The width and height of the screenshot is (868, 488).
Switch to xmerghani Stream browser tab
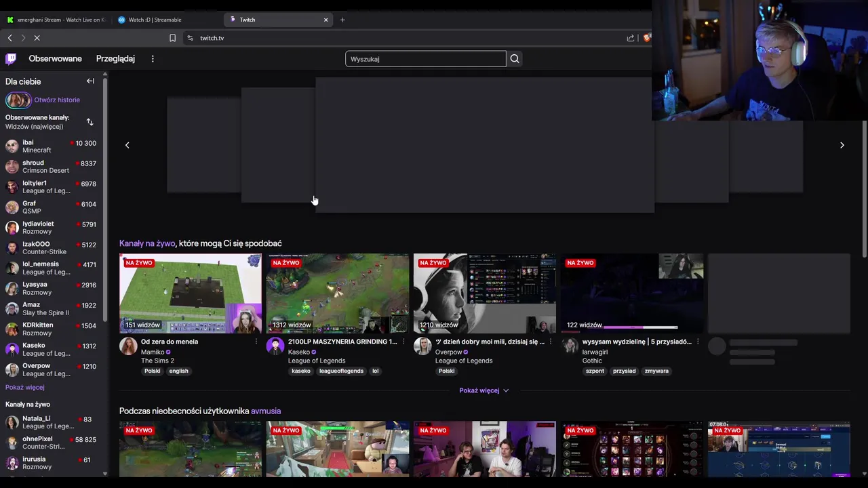point(56,20)
